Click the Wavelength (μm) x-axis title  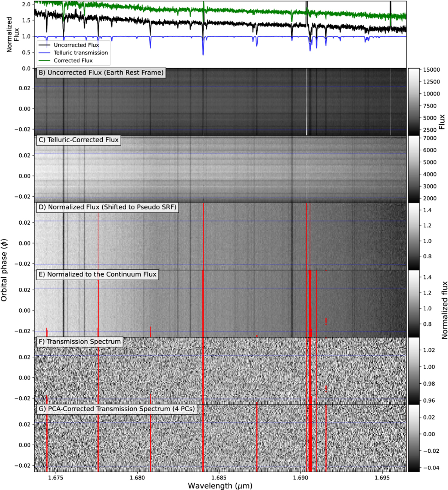(x=220, y=486)
